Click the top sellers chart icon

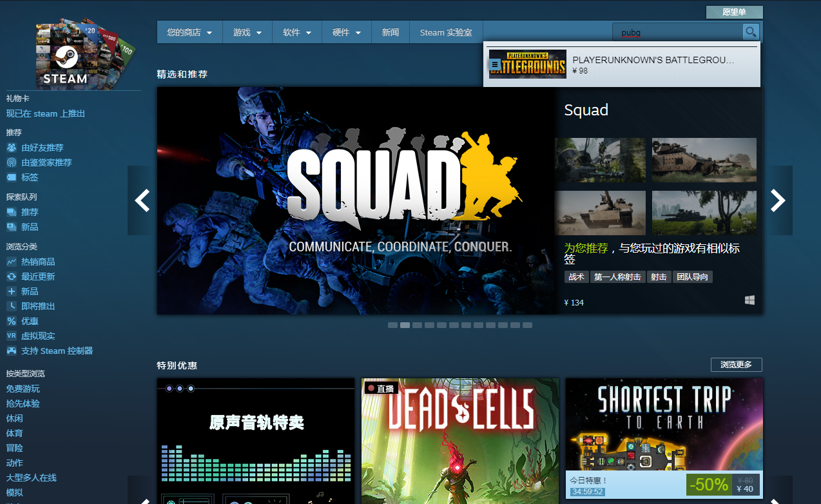[x=12, y=262]
